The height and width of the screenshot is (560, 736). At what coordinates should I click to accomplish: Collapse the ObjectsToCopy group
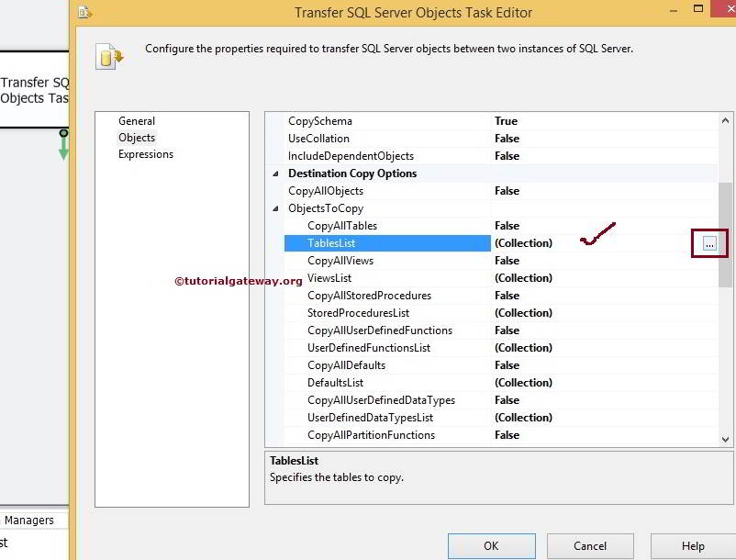tap(275, 208)
